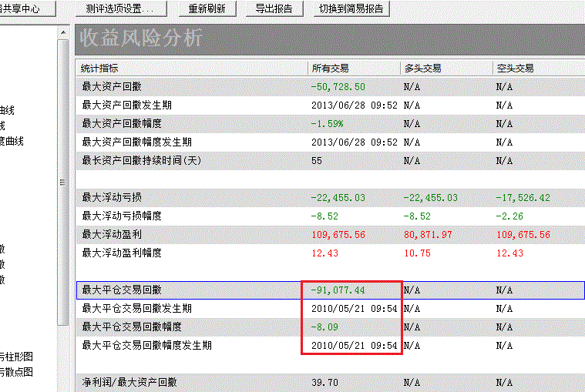The width and height of the screenshot is (585, 392).
Task: Select the 净利润/最大资产回撤 row label
Action: pyautogui.click(x=129, y=382)
